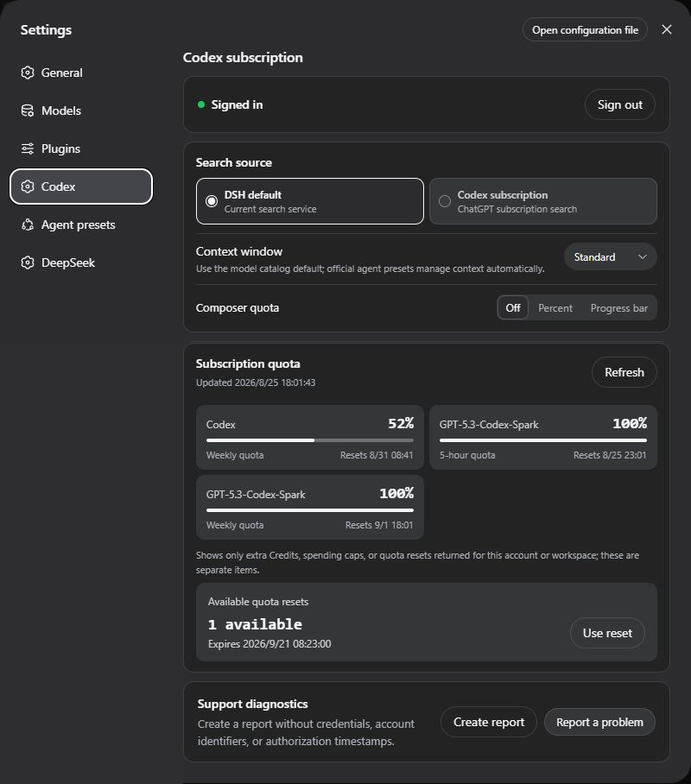Click the Agent presets icon

tap(28, 224)
